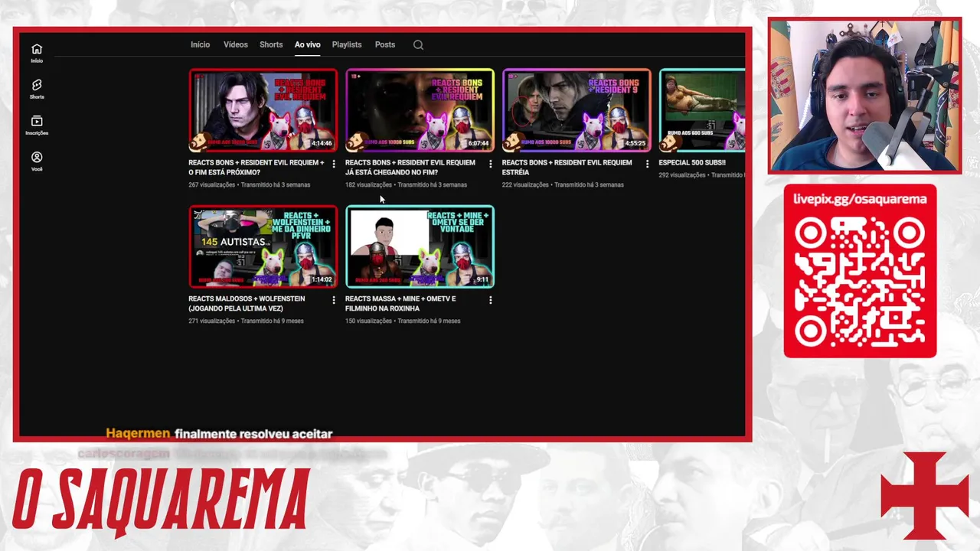Screen dimensions: 980x551
Task: Play the 1:14:02 Wolfenstein thumbnail
Action: (263, 247)
